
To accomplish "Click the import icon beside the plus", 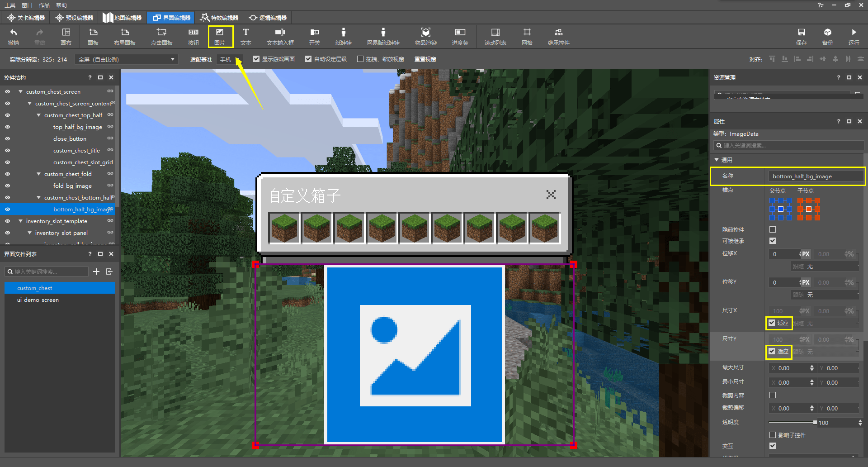I will click(x=109, y=272).
